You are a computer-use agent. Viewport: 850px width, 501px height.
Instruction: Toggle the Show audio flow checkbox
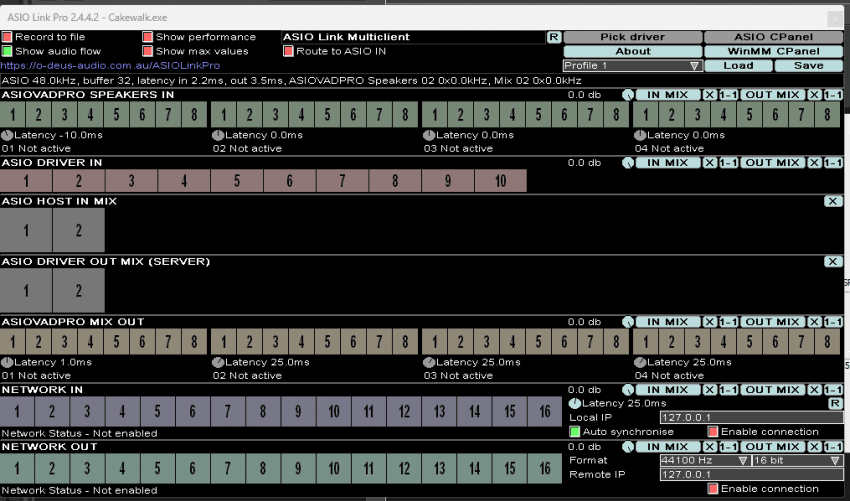click(x=7, y=51)
